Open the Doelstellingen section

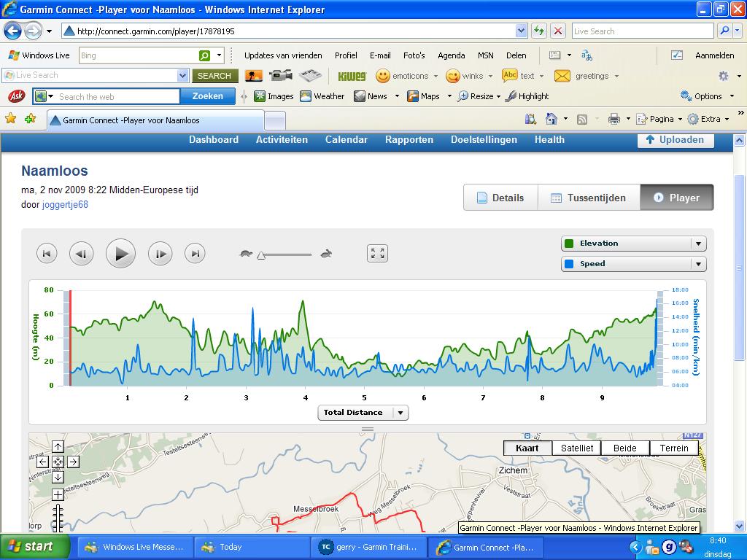484,139
